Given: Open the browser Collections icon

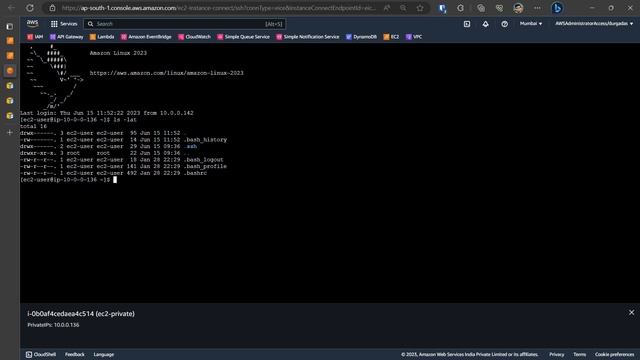Looking at the screenshot, I should coord(481,8).
